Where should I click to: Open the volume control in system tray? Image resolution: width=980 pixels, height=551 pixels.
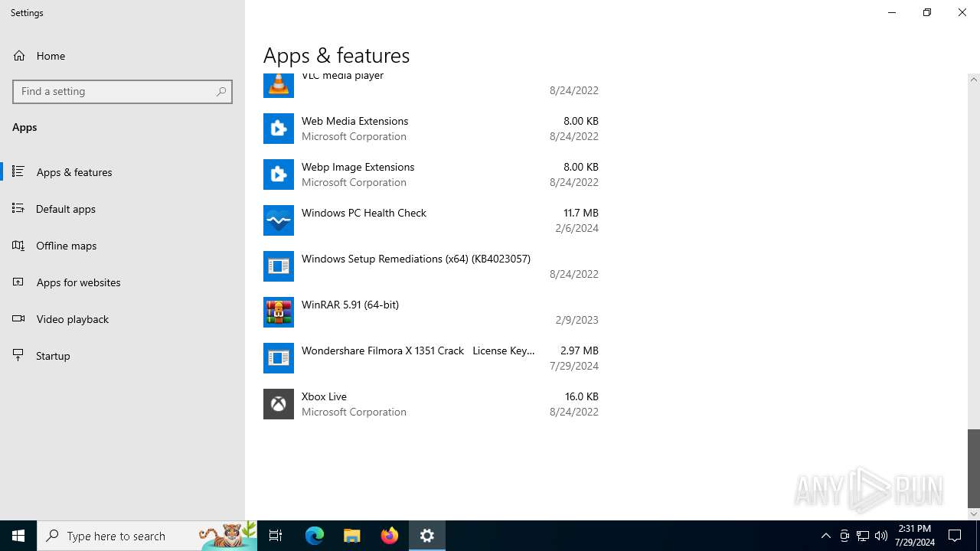tap(881, 536)
